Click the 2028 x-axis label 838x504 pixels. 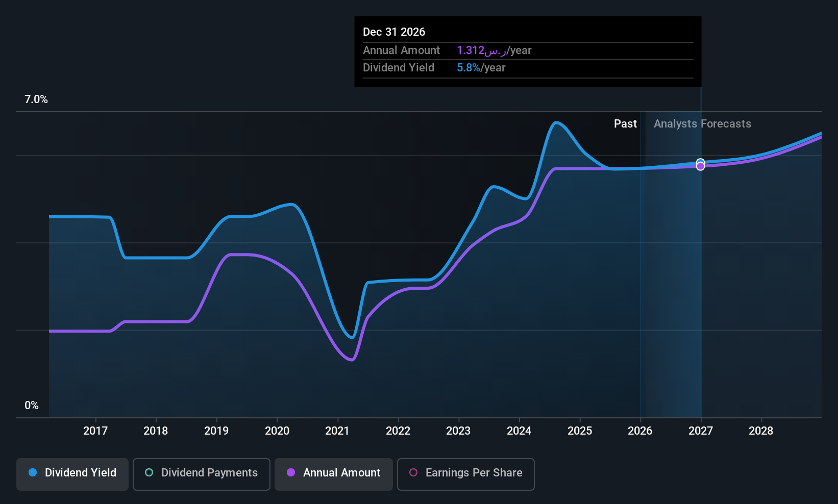point(761,431)
